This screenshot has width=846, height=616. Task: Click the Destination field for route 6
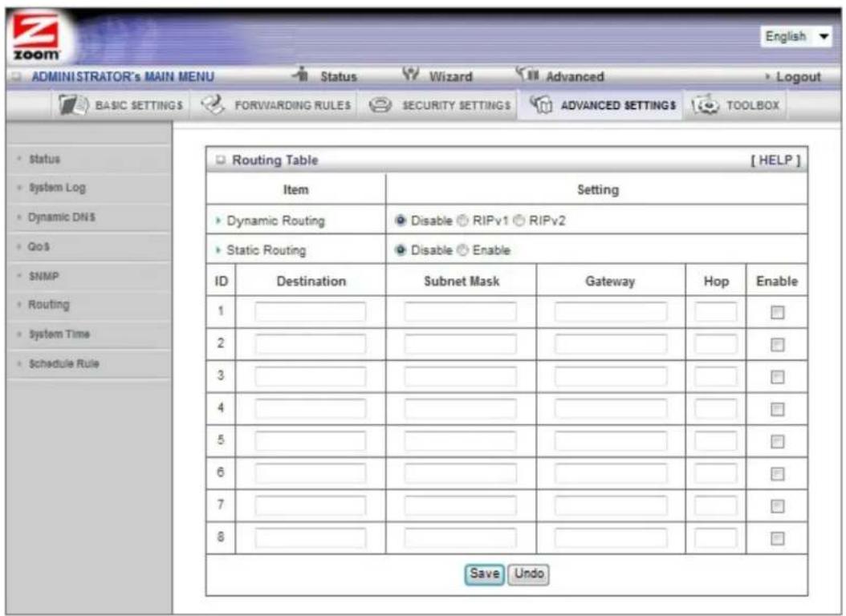click(311, 474)
